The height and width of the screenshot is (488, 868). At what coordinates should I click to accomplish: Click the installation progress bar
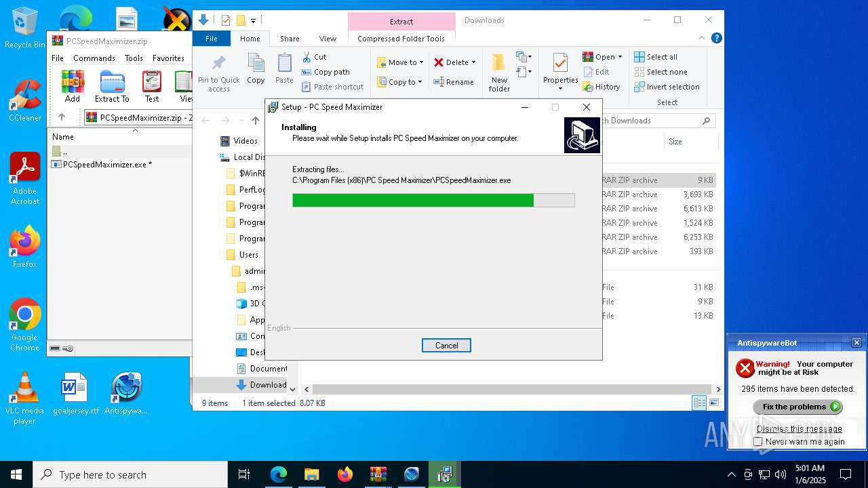tap(433, 200)
